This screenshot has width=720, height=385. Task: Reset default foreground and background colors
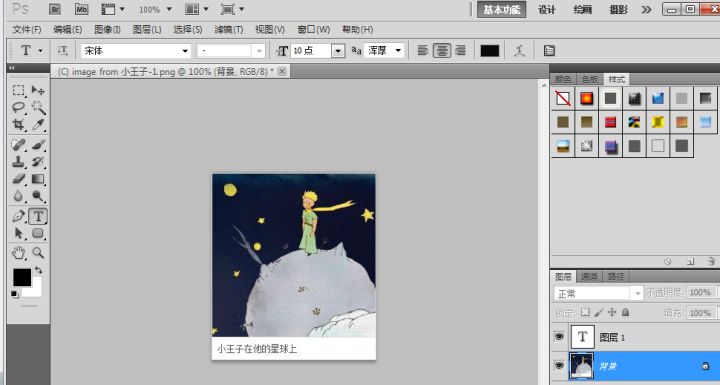point(15,294)
